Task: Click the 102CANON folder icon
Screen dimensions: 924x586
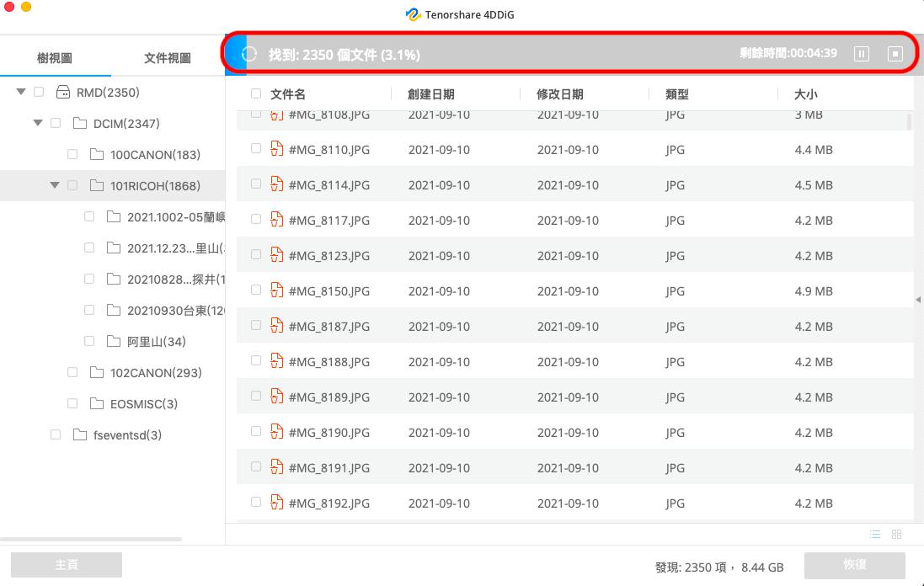Action: tap(97, 372)
